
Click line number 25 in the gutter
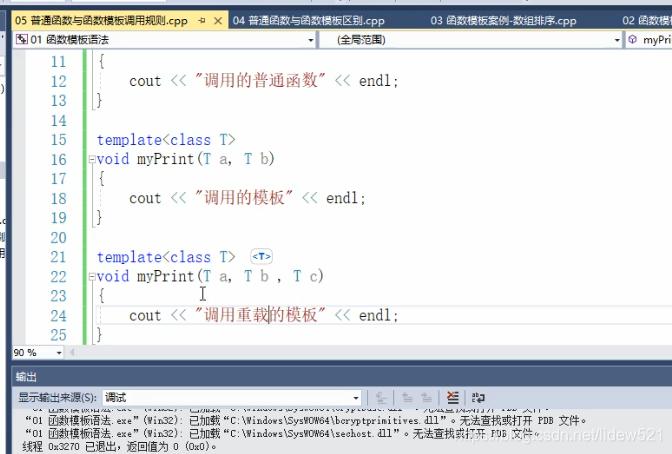click(x=58, y=335)
